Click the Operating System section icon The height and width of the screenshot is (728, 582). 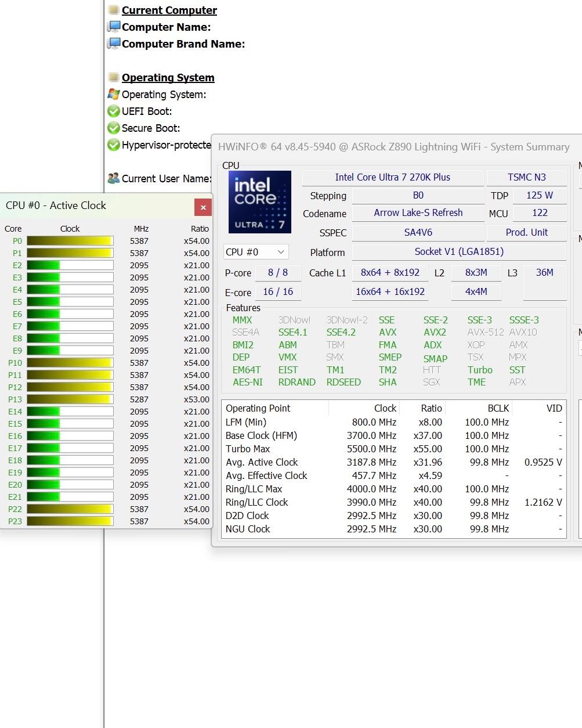(114, 78)
